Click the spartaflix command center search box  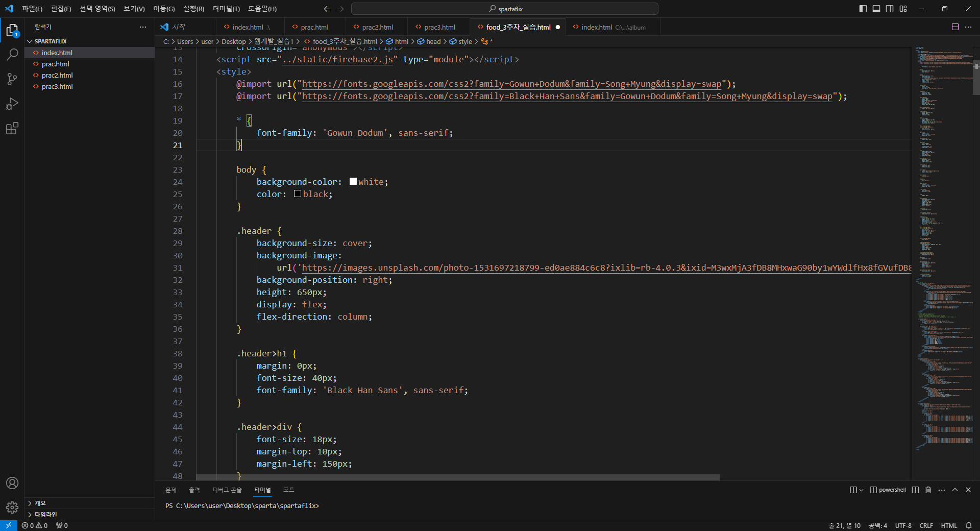point(505,9)
